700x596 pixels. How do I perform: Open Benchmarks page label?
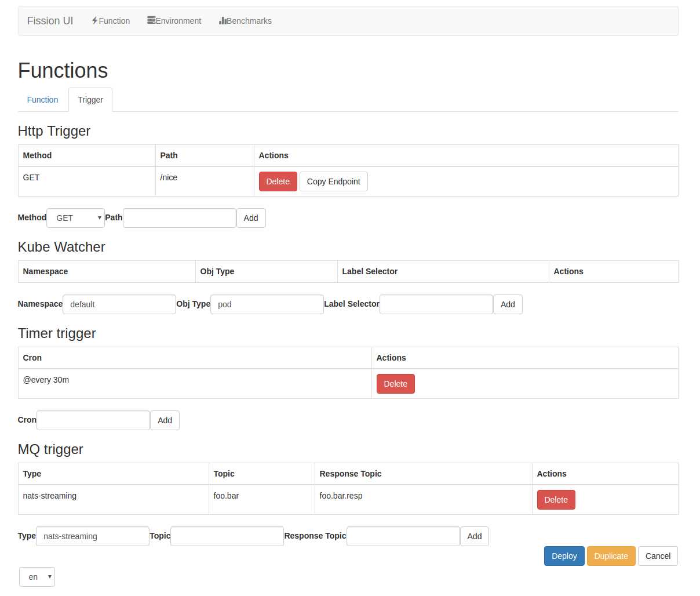[249, 21]
